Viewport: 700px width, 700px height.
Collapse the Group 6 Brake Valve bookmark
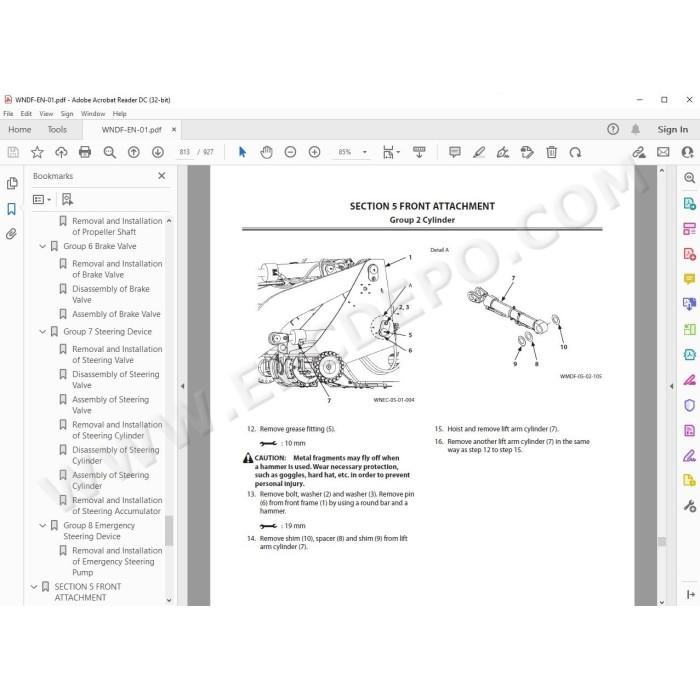[42, 246]
